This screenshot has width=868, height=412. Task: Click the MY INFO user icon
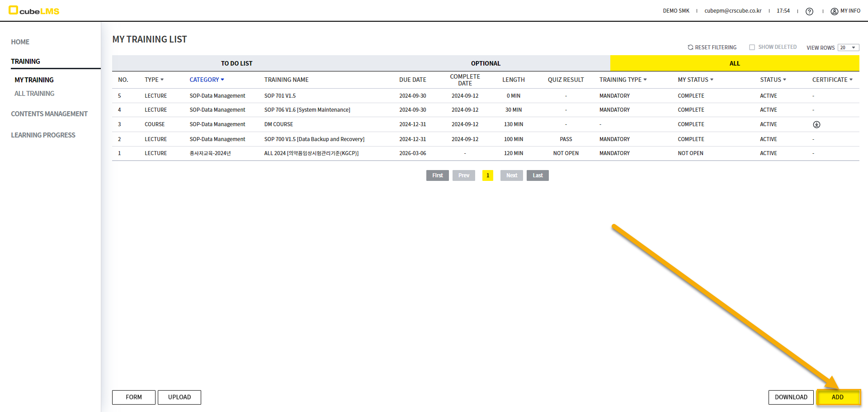coord(834,11)
